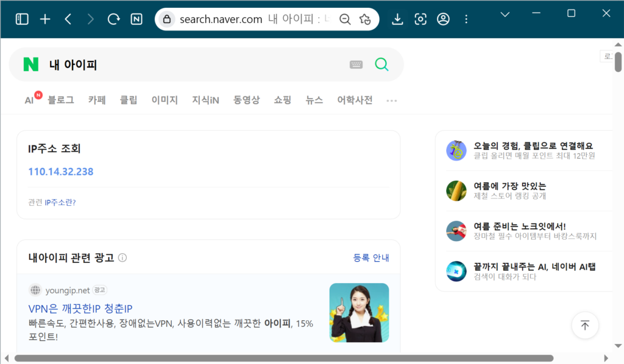This screenshot has width=624, height=364.
Task: Click the IP address 110.14.32.238
Action: (x=60, y=172)
